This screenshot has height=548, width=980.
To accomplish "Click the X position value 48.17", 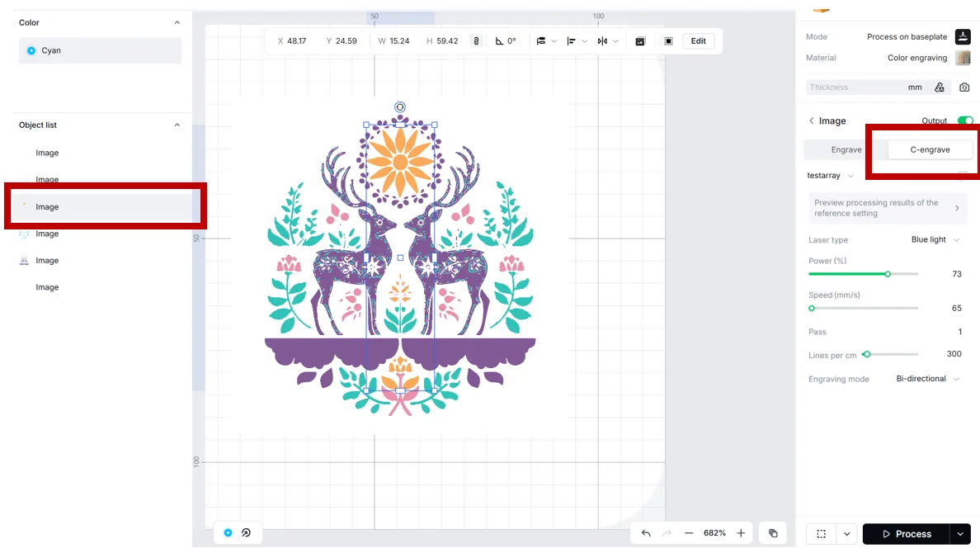I will pos(296,41).
